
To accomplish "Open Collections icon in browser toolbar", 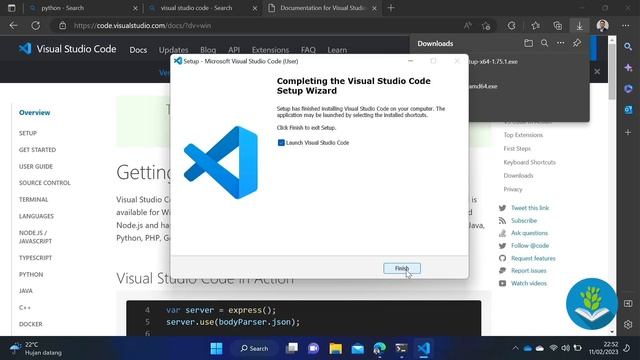I will click(558, 25).
